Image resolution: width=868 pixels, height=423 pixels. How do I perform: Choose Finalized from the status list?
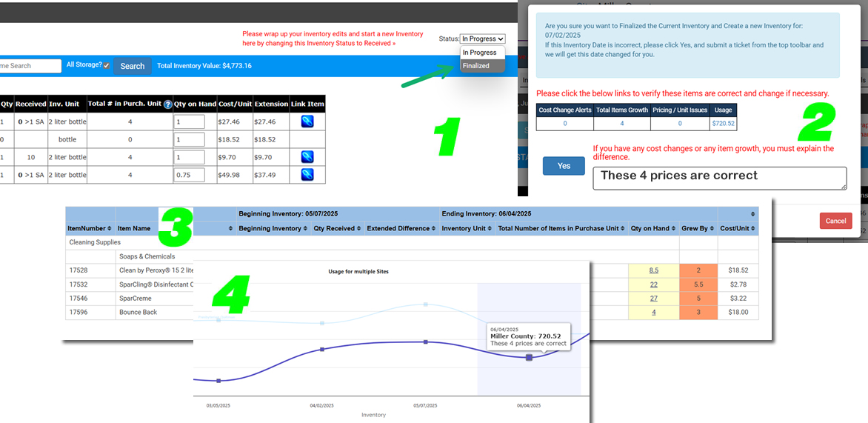pos(476,66)
